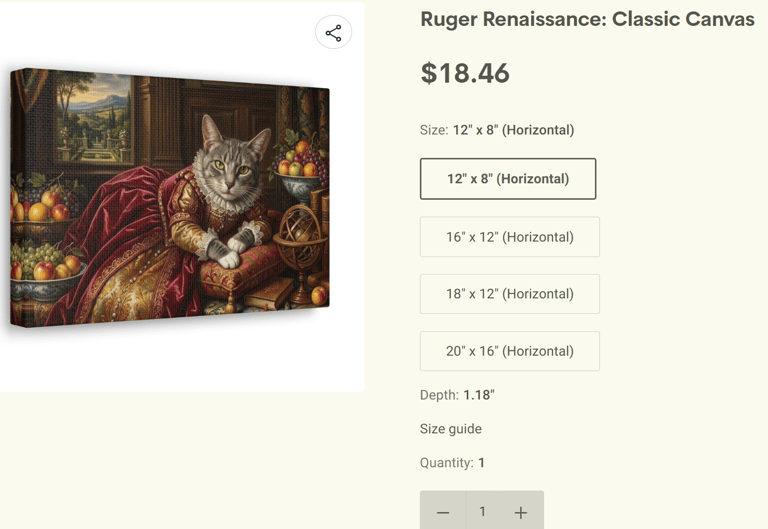Image resolution: width=768 pixels, height=529 pixels.
Task: Click the Depth: 1.18" text
Action: [x=457, y=395]
